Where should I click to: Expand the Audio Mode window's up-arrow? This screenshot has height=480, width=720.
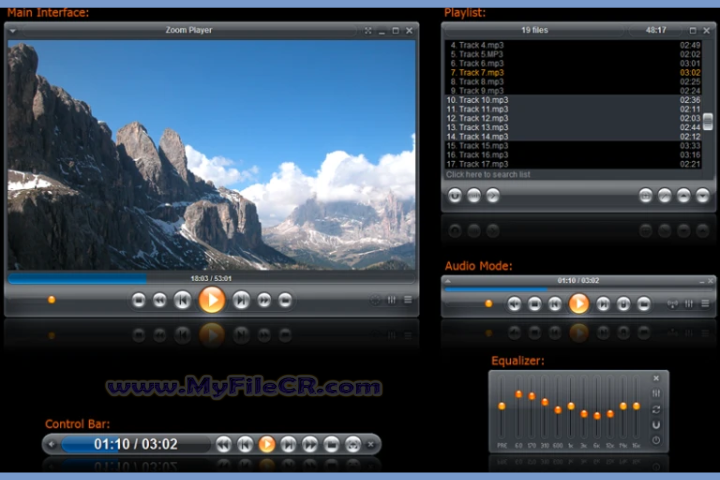tap(448, 281)
